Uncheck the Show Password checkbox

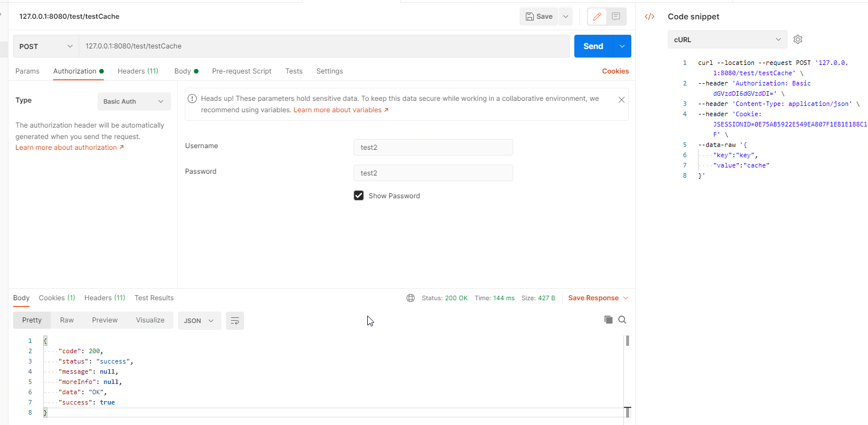(359, 195)
